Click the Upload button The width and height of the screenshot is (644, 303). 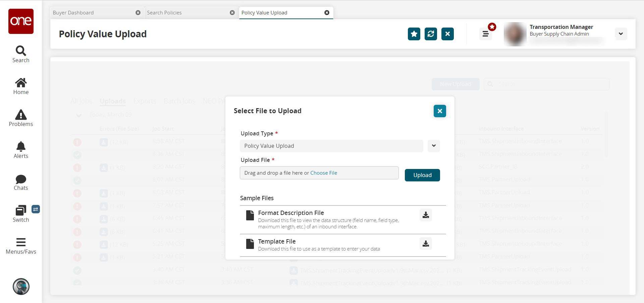pyautogui.click(x=422, y=175)
